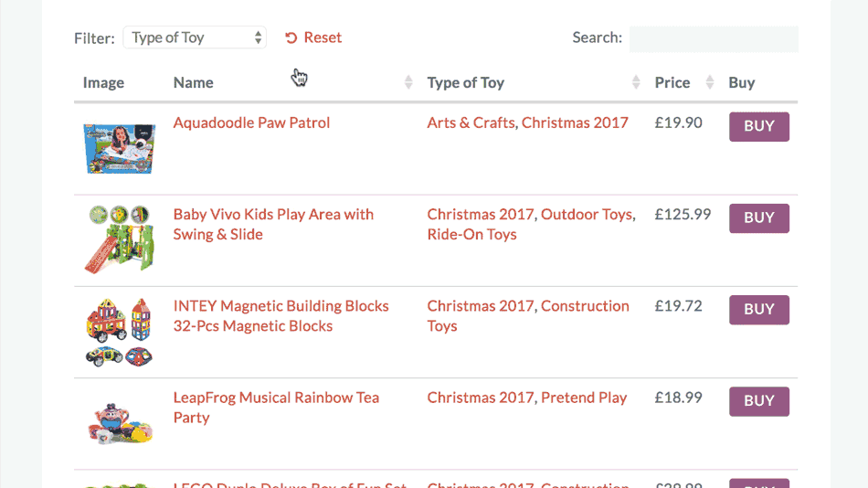The image size is (868, 488).
Task: Select the Pretend Play category link
Action: click(584, 398)
